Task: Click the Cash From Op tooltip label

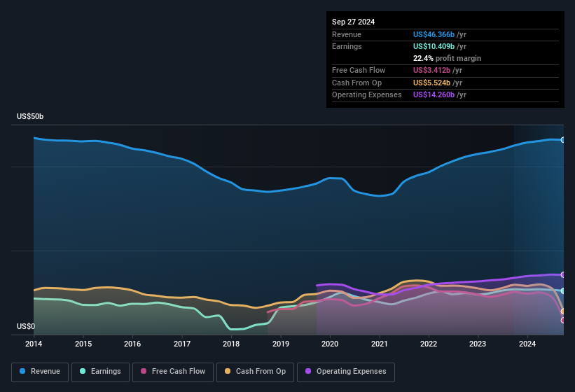Action: [356, 83]
